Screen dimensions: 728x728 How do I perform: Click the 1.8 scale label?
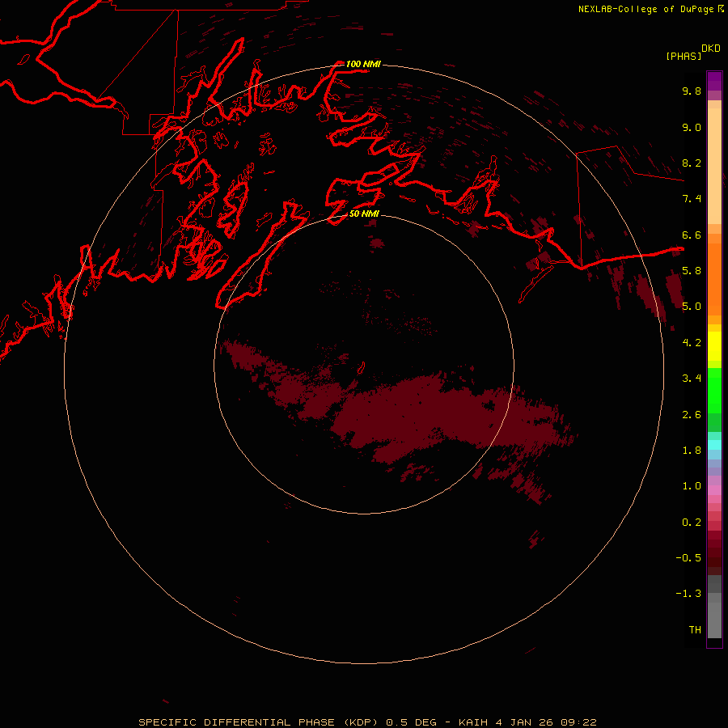tap(692, 451)
